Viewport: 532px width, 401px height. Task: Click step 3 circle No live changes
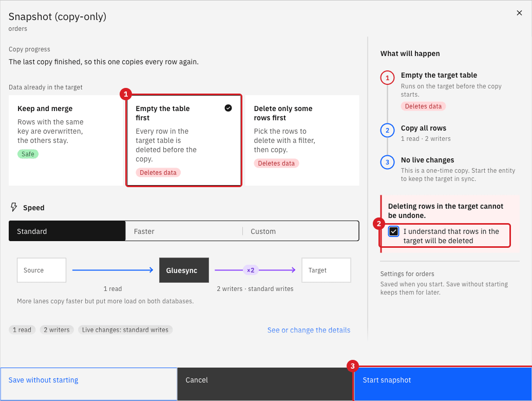tap(388, 162)
